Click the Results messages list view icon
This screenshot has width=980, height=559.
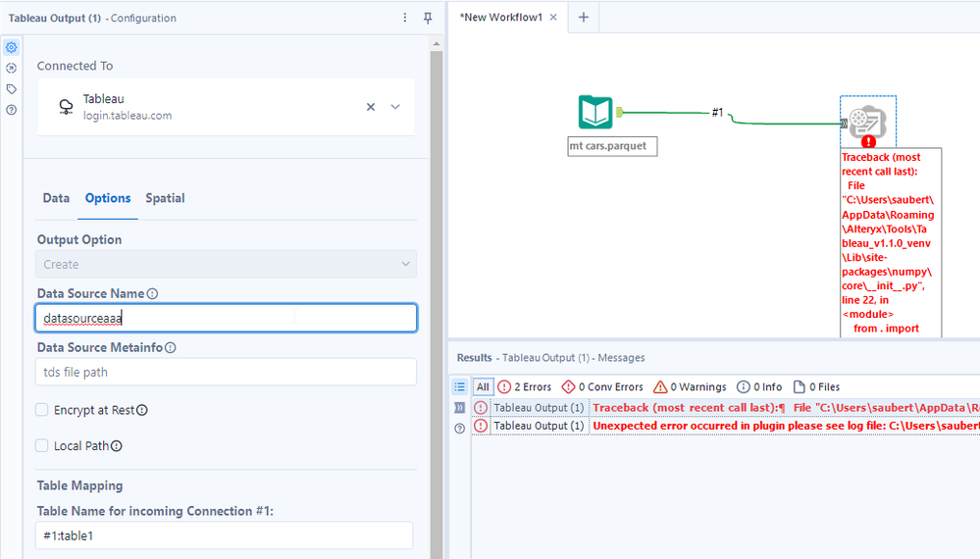460,386
